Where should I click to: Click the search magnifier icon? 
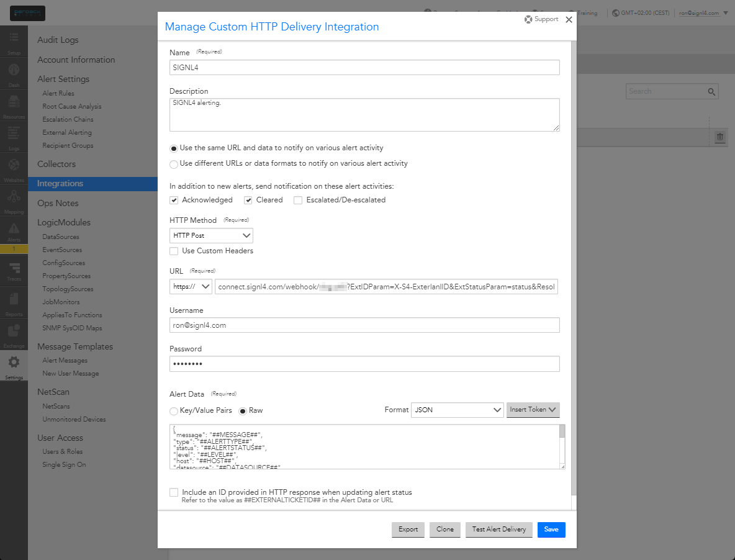[x=711, y=92]
